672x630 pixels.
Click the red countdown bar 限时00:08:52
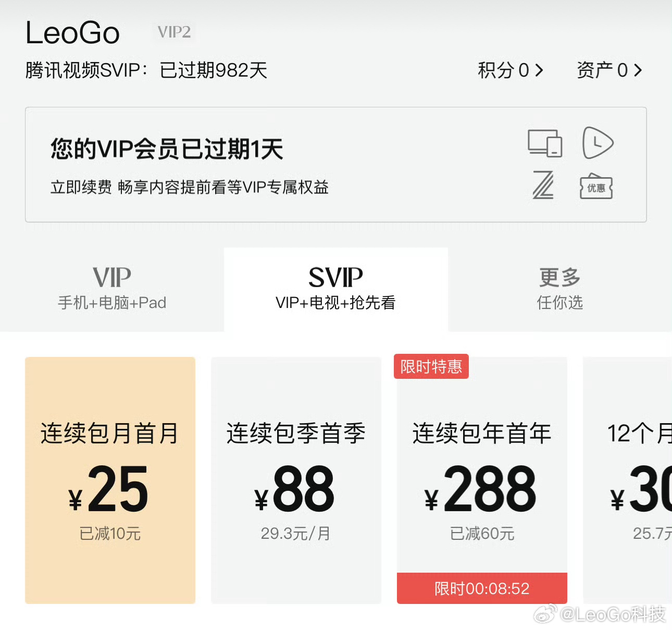(481, 588)
